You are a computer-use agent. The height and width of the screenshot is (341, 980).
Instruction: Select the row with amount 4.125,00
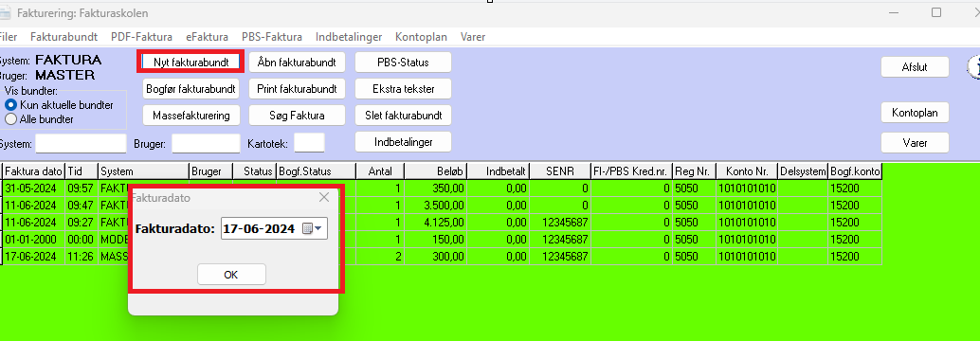(x=442, y=222)
